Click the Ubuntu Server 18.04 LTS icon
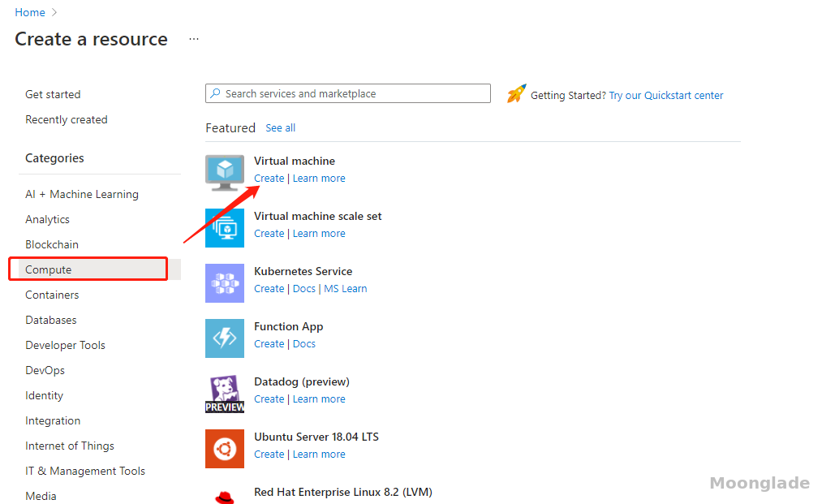This screenshot has height=504, width=822. pos(225,449)
